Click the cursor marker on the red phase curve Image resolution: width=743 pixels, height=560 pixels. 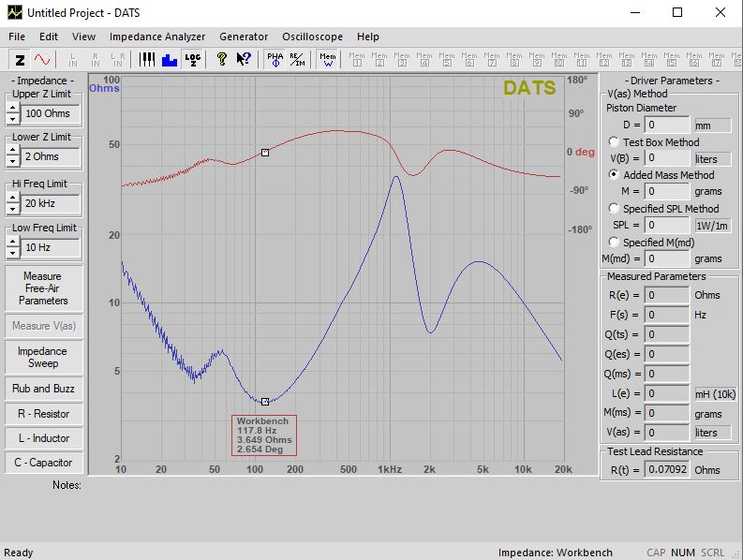[265, 153]
